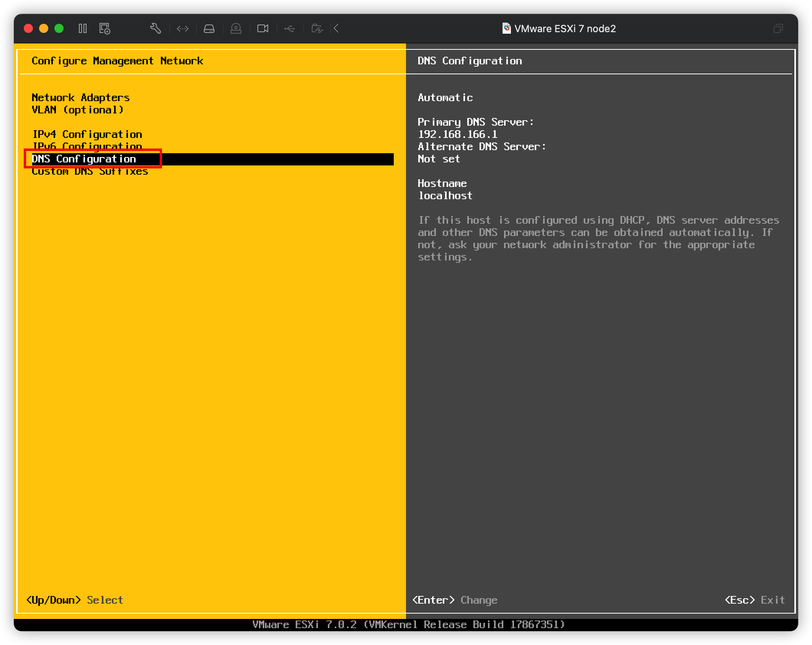This screenshot has height=645, width=812.
Task: Click the record icon in toolbar
Action: [x=262, y=28]
